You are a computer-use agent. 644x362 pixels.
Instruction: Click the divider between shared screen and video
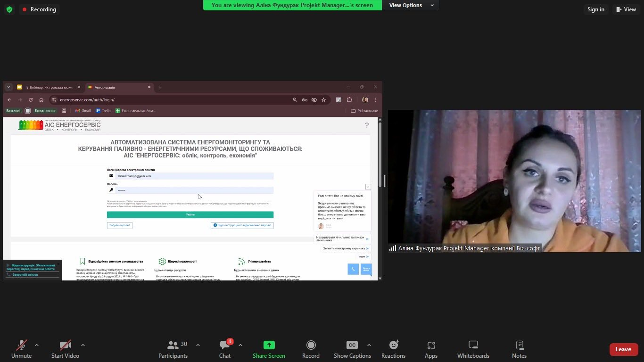coord(385,181)
